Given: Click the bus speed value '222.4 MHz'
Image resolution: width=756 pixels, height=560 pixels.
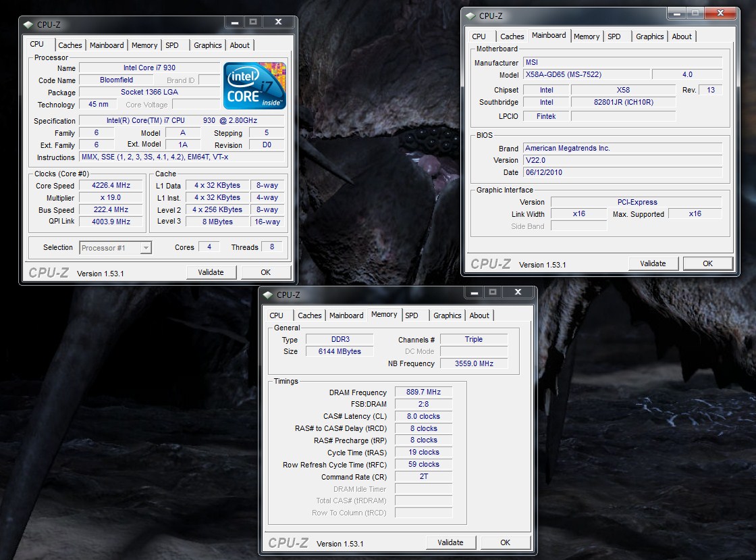Looking at the screenshot, I should (111, 209).
